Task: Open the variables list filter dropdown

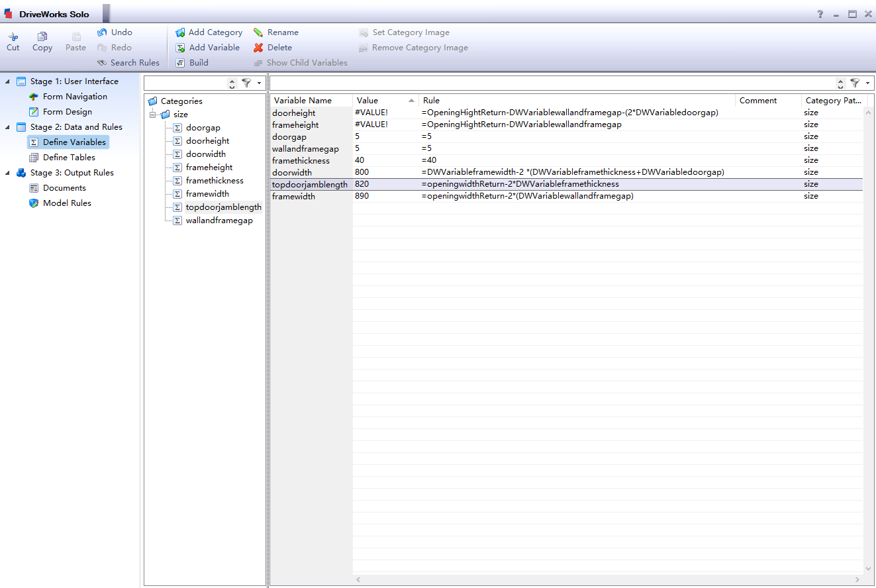Action: (x=867, y=83)
